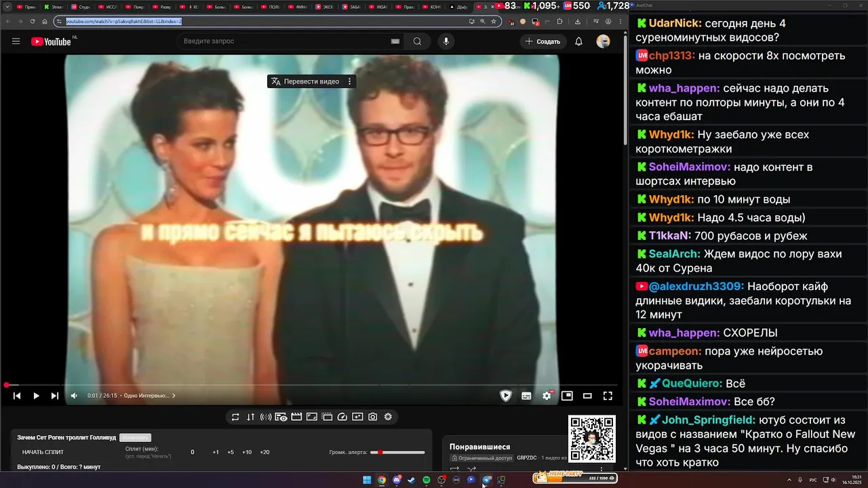Adjust the 'Громк. алерта' volume slider
Screen dimensions: 868x488
click(x=397, y=452)
